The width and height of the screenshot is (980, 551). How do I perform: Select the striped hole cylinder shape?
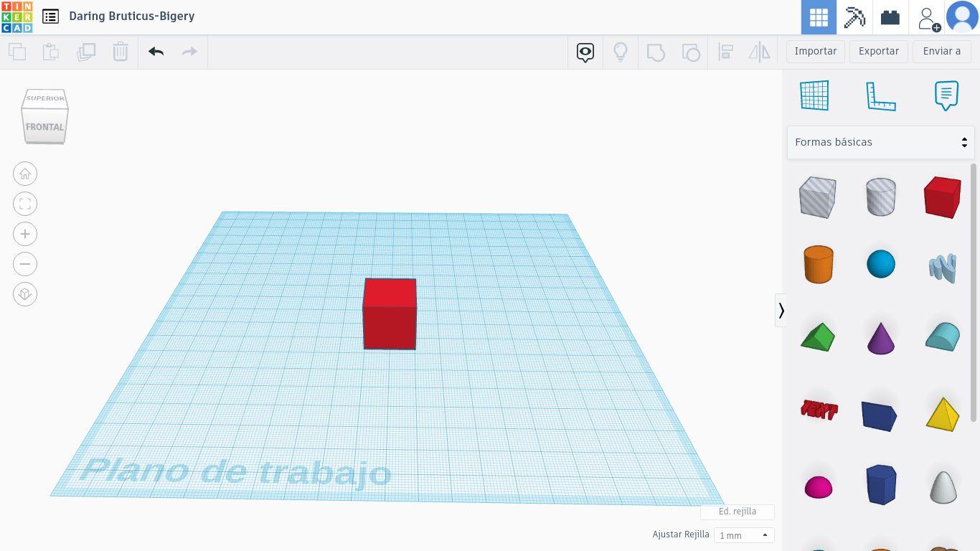coord(881,197)
